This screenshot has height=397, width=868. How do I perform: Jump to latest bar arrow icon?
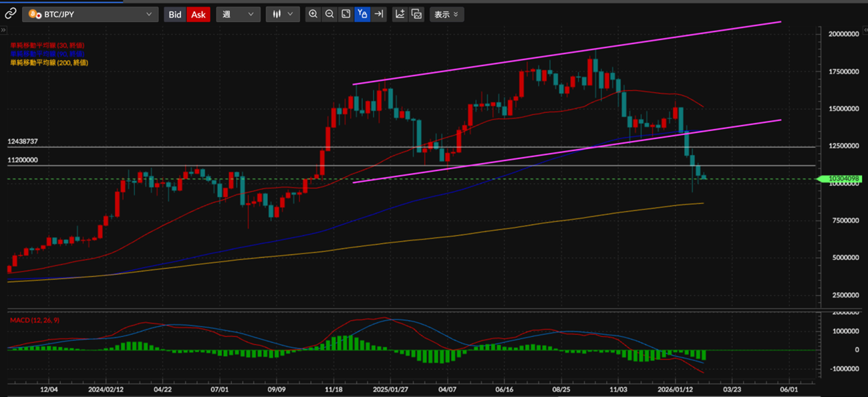pyautogui.click(x=379, y=14)
